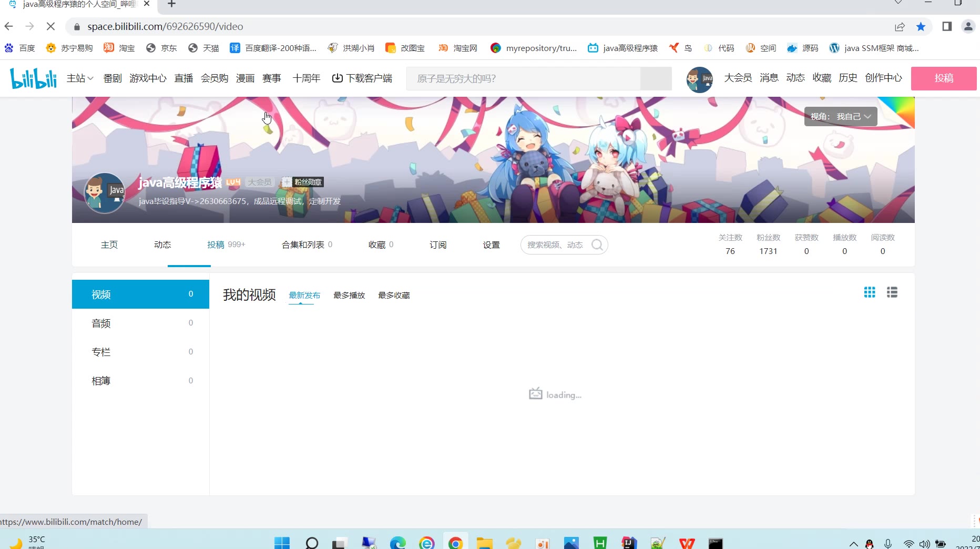Open the 改图宝 bookmark
The image size is (980, 549).
tap(405, 48)
